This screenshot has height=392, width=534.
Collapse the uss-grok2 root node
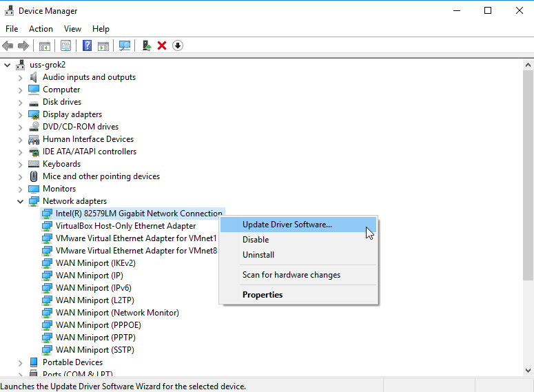click(x=8, y=65)
